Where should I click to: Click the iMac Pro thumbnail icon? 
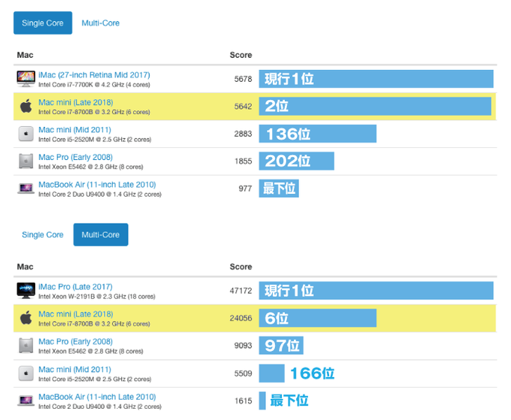[26, 291]
